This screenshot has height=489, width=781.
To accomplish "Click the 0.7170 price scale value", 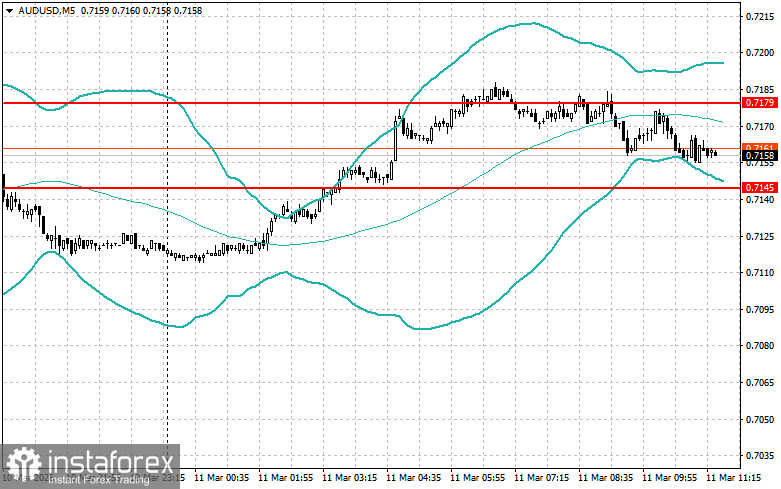I will (x=760, y=127).
